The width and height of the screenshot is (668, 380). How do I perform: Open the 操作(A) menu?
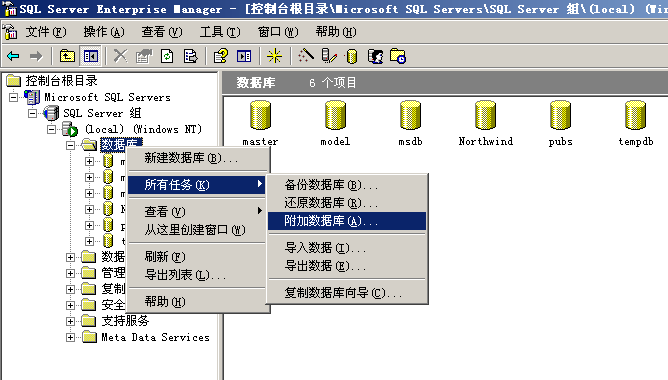[104, 32]
